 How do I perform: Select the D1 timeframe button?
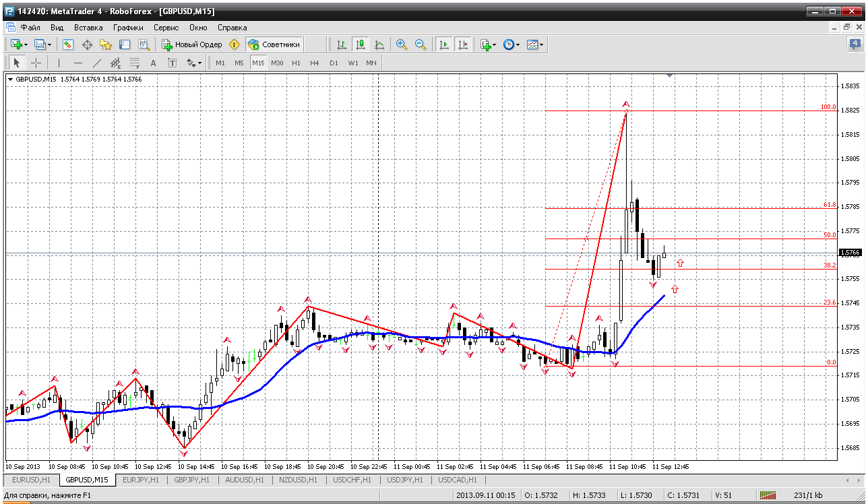tap(334, 63)
